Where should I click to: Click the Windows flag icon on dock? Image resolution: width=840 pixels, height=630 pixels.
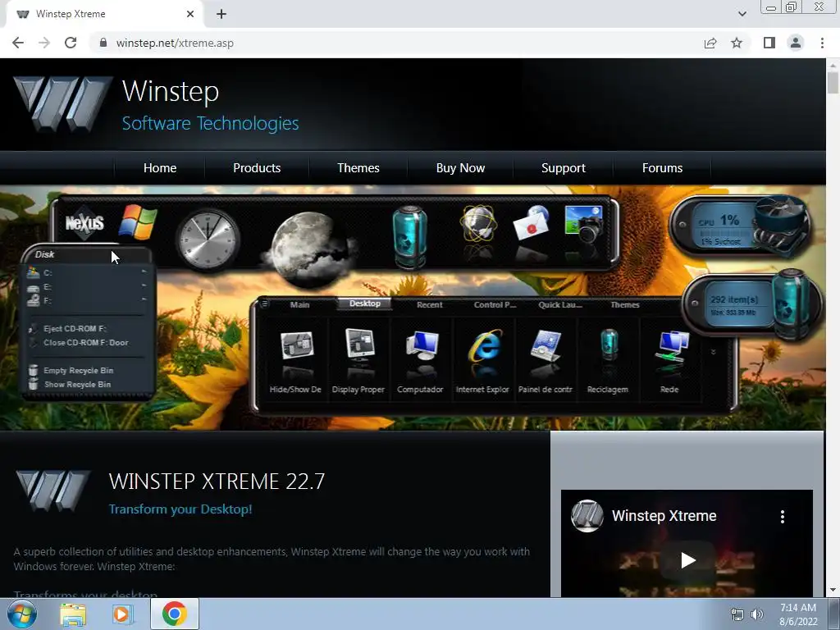[138, 221]
